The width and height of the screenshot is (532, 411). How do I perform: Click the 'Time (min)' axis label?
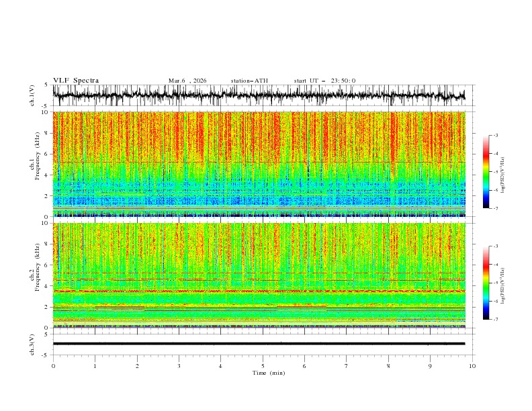point(269,373)
